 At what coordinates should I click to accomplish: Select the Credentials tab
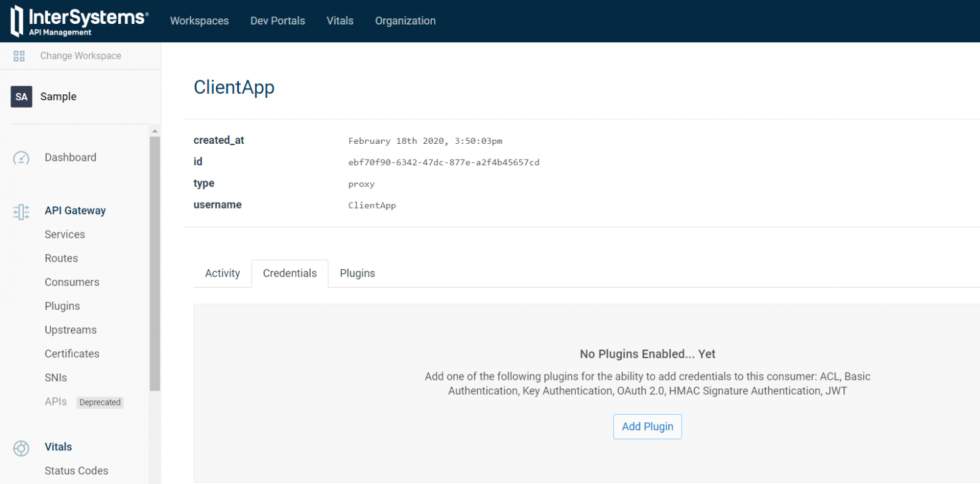290,274
